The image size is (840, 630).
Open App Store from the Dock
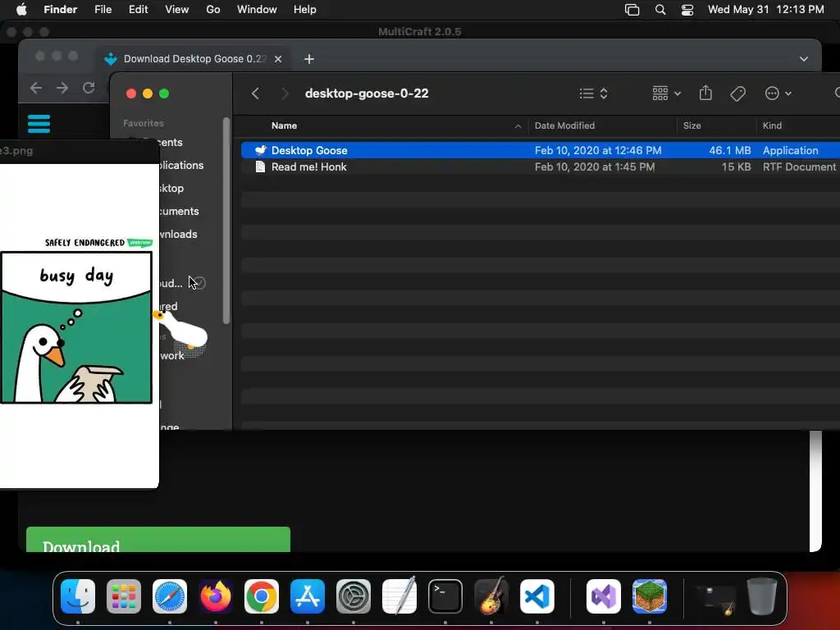coord(308,596)
